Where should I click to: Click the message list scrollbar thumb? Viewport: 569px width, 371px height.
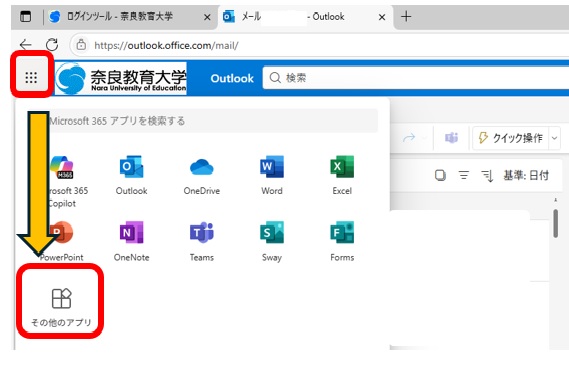[x=556, y=223]
